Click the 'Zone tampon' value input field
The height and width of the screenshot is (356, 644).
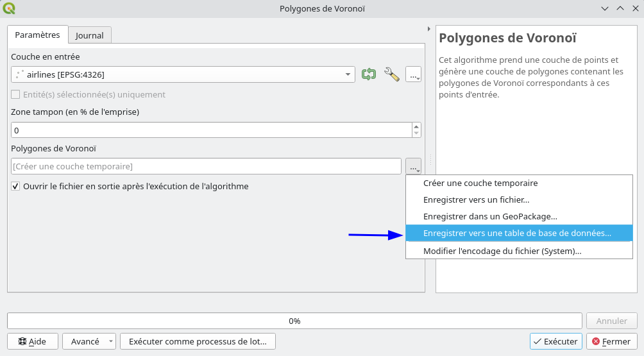(x=212, y=130)
